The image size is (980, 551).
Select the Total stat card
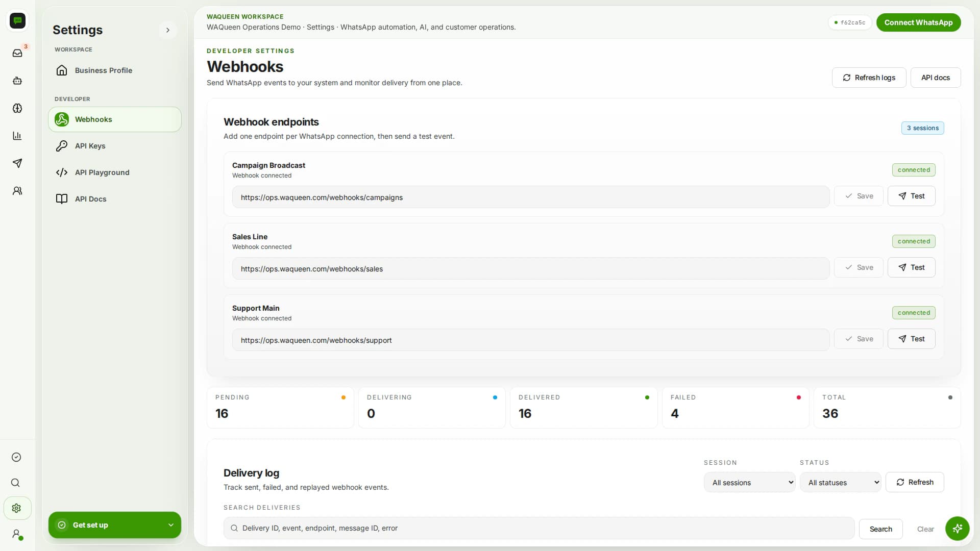click(887, 407)
